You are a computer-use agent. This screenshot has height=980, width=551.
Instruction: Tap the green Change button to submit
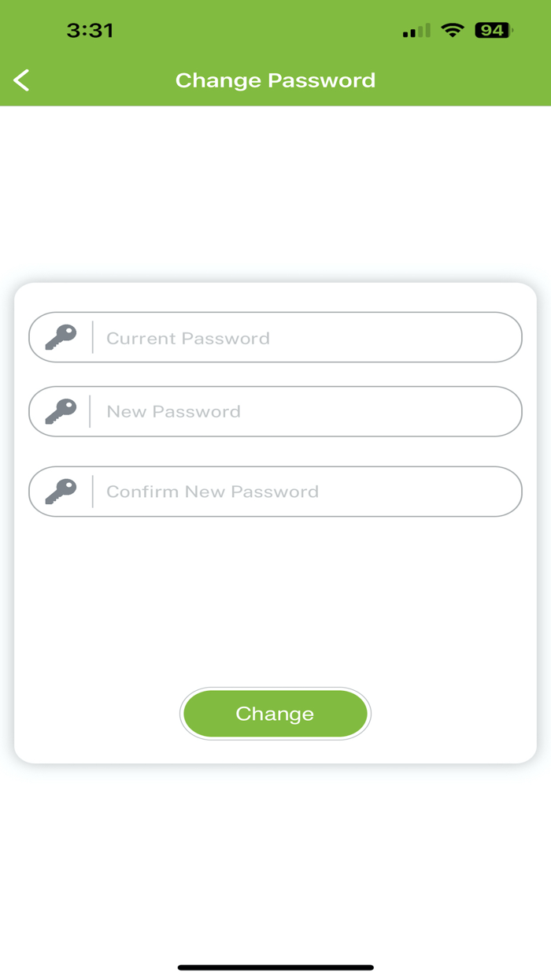coord(275,714)
